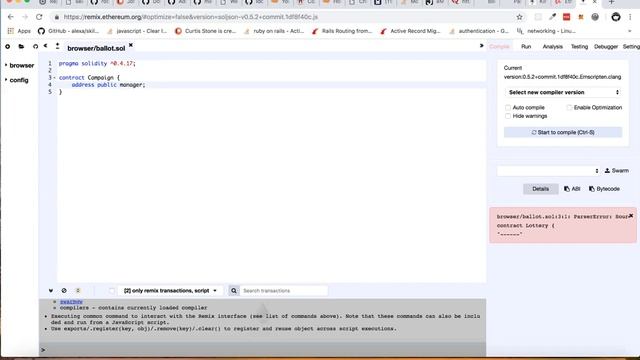Open Chrome three-dot menu
The image size is (640, 360).
pos(631,17)
